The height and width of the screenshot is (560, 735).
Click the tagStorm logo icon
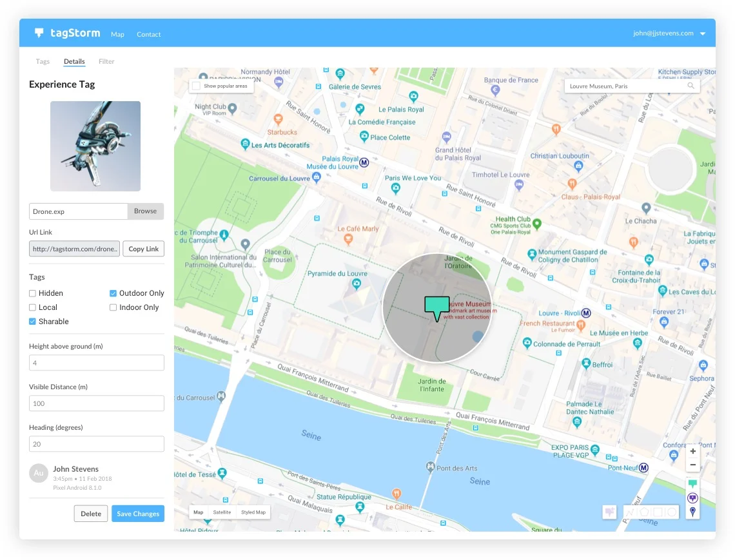(x=39, y=32)
